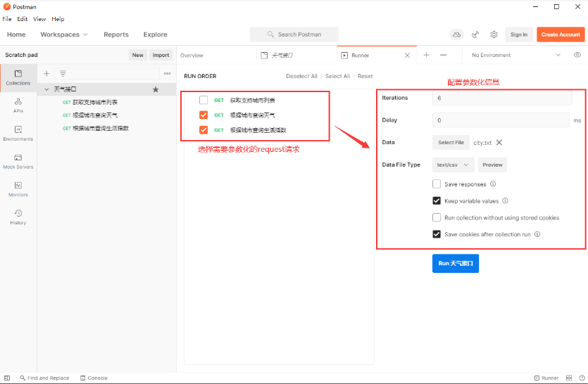Click the Iterations input field

(502, 98)
